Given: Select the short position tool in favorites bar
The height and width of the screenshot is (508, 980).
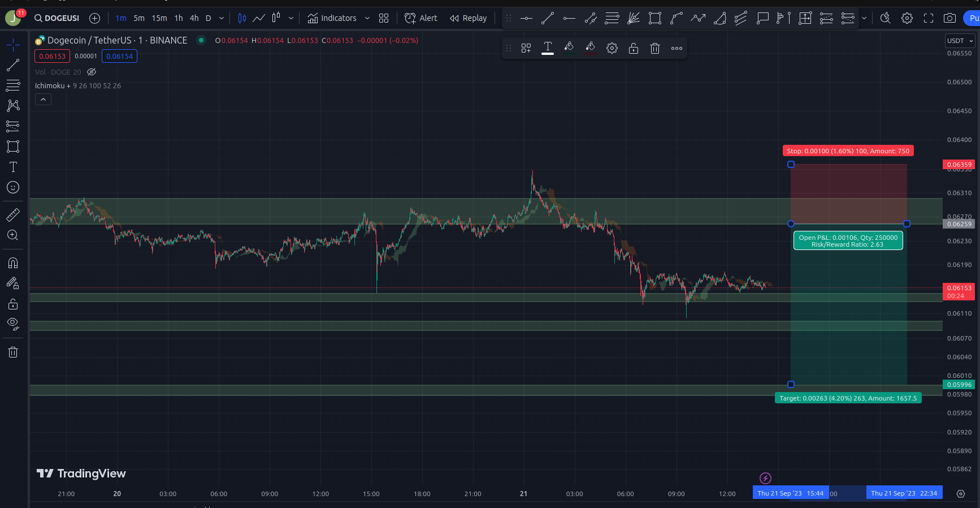Looking at the screenshot, I should [x=848, y=18].
